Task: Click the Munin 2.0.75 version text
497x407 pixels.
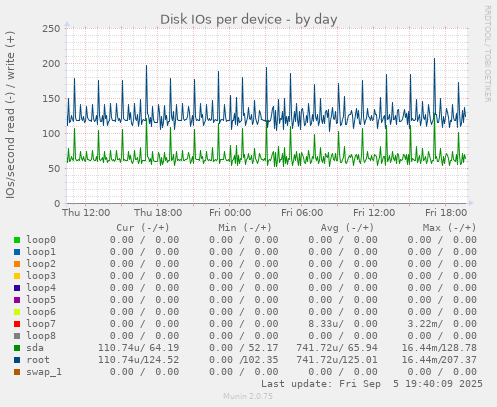Action: (248, 396)
